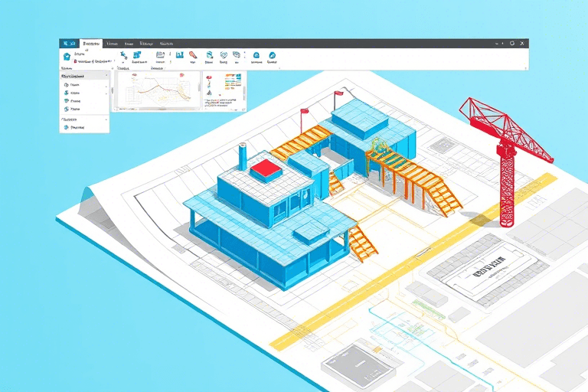The width and height of the screenshot is (588, 392).
Task: Click the first round blue globe icon
Action: pos(256,55)
